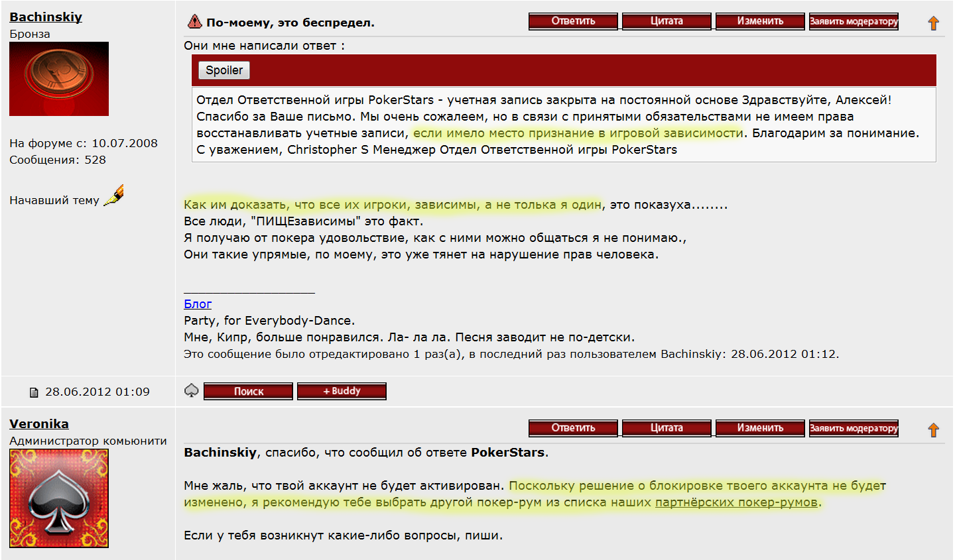The image size is (957, 560).
Task: Click the text "На форуме с: 10.07.2008"
Action: point(84,143)
